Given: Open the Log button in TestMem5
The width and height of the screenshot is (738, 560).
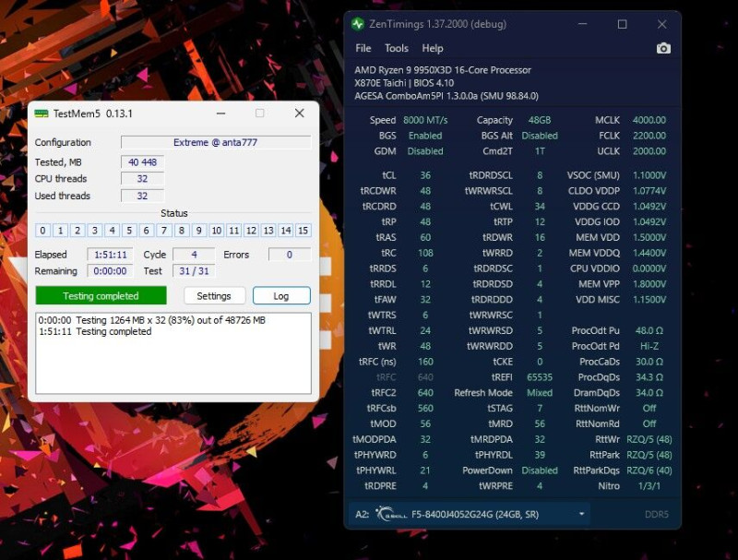Looking at the screenshot, I should click(281, 296).
